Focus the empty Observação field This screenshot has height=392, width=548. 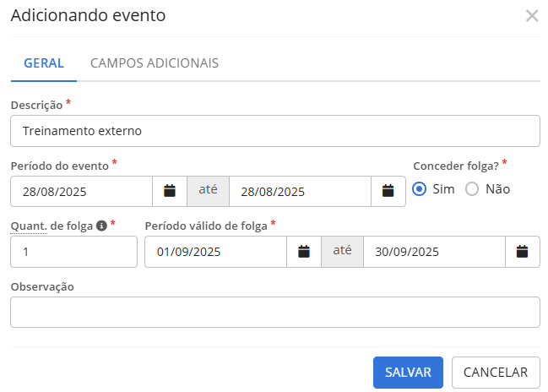click(x=275, y=313)
